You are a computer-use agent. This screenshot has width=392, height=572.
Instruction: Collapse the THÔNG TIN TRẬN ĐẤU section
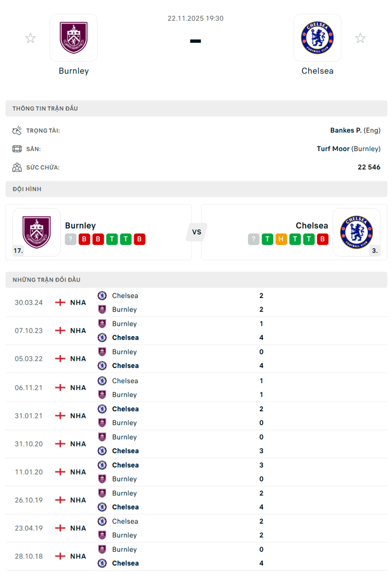(196, 108)
